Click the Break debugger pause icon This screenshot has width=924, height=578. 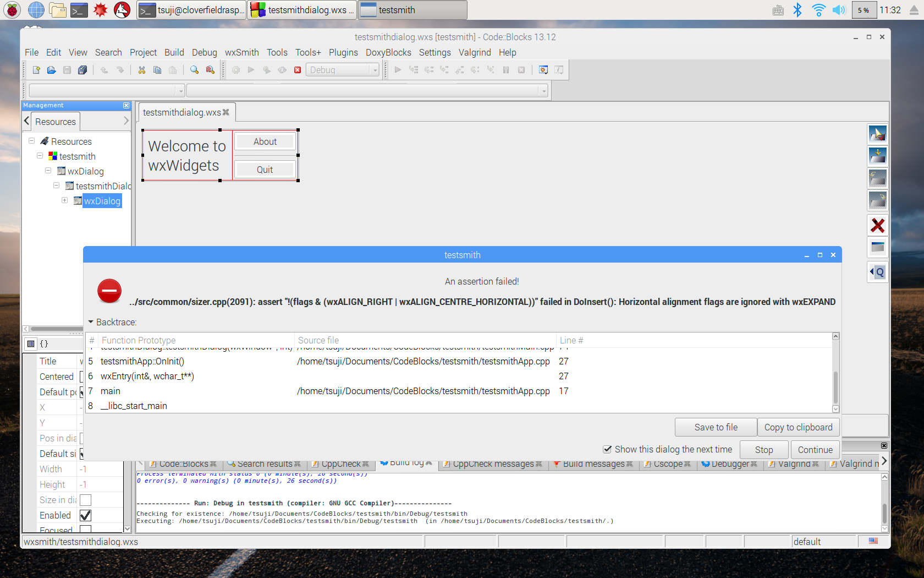click(506, 70)
